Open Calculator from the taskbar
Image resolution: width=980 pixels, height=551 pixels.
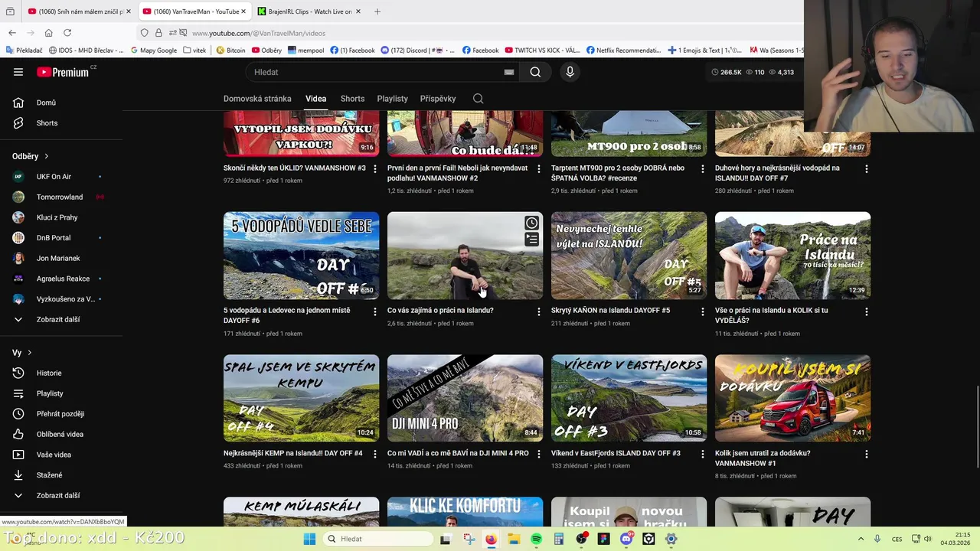click(559, 539)
